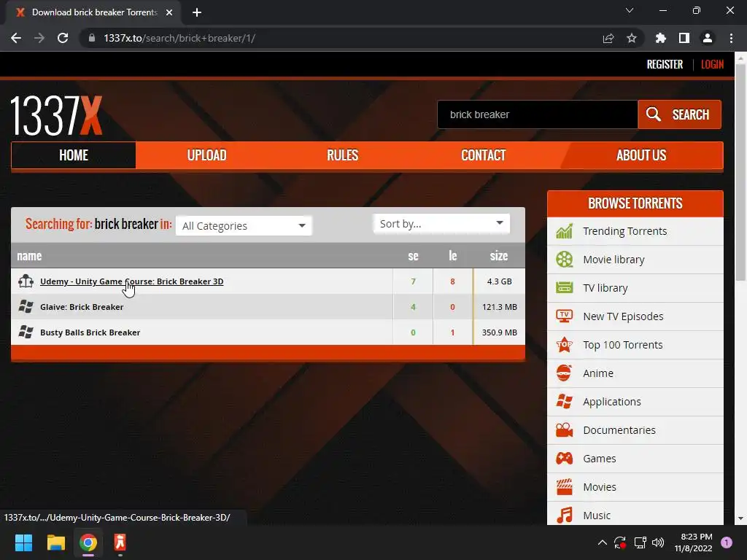Open a new browser tab with plus button
Image resolution: width=747 pixels, height=560 pixels.
(x=197, y=12)
